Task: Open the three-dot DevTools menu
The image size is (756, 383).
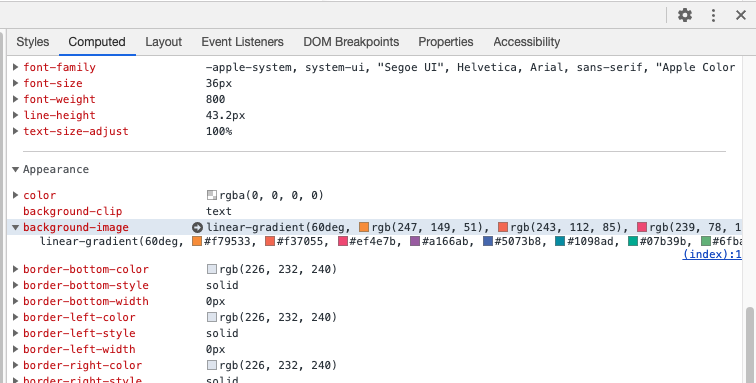Action: pyautogui.click(x=713, y=15)
